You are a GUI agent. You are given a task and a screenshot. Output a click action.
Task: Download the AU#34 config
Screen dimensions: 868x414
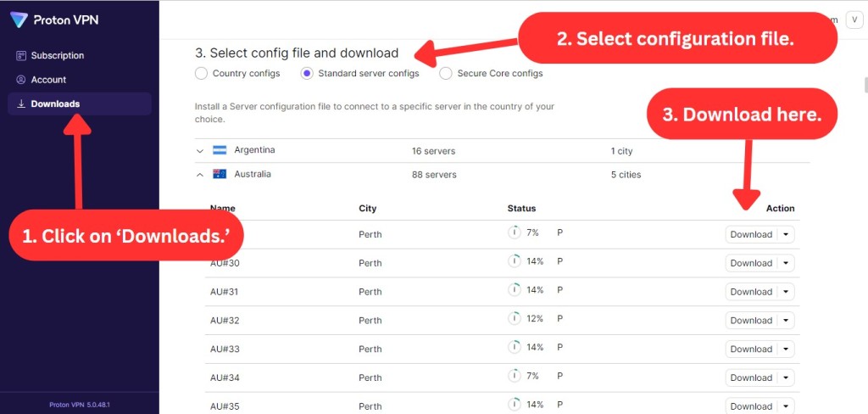click(x=751, y=378)
